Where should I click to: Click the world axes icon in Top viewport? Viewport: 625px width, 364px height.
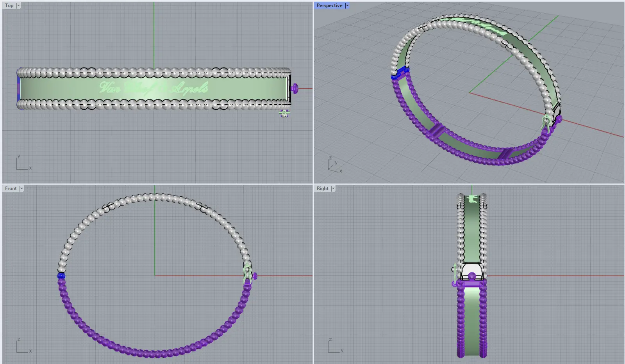pos(23,164)
